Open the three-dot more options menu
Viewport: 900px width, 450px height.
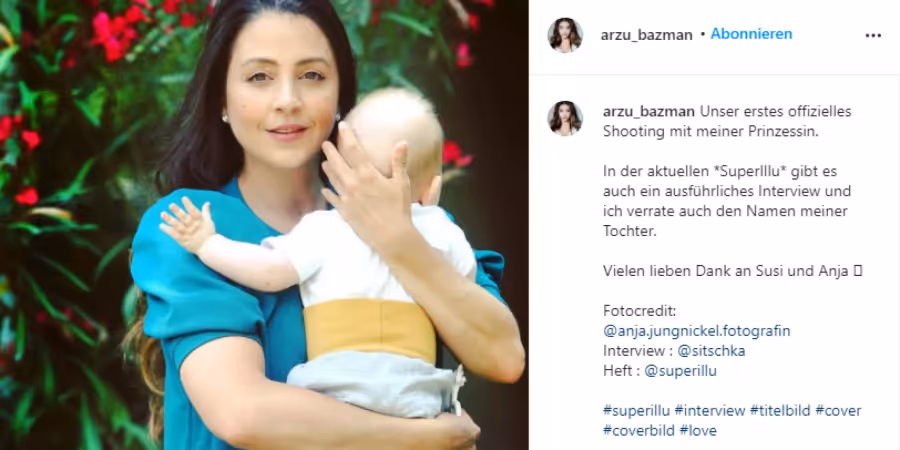tap(872, 36)
